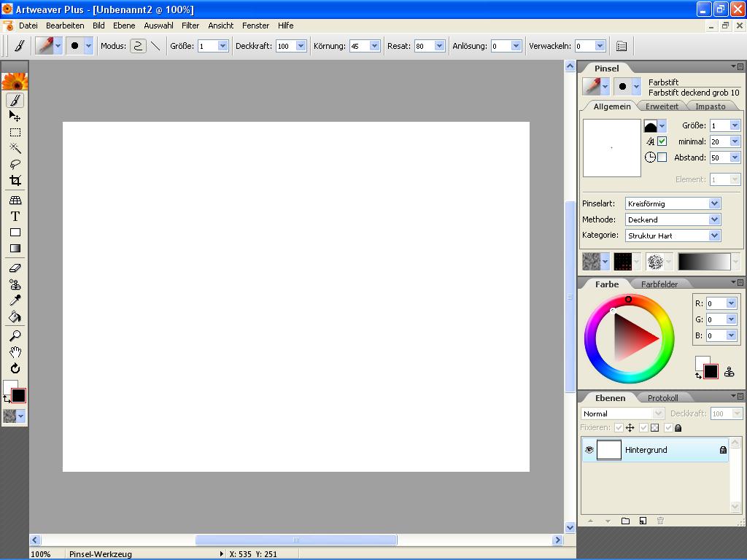Create a new layer

pos(643,521)
